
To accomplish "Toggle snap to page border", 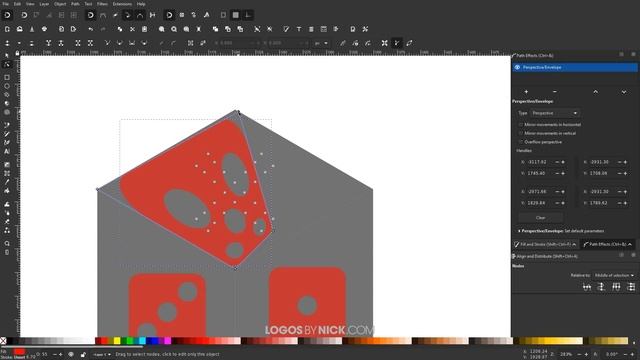I will (x=223, y=16).
